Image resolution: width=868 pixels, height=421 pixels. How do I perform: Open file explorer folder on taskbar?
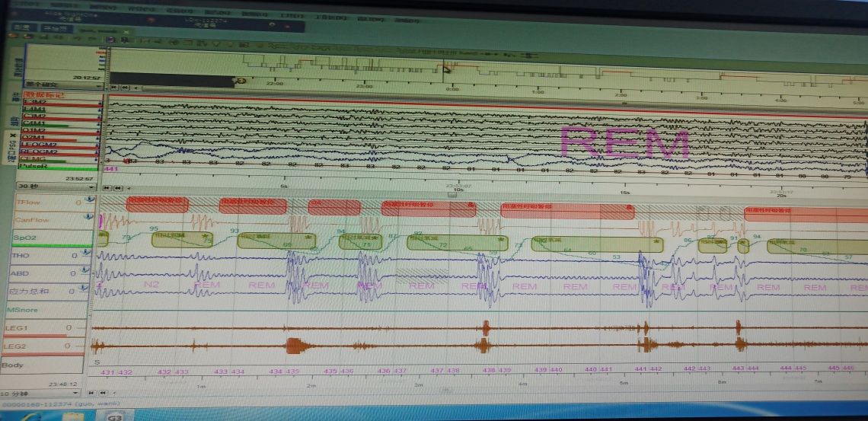[72, 416]
